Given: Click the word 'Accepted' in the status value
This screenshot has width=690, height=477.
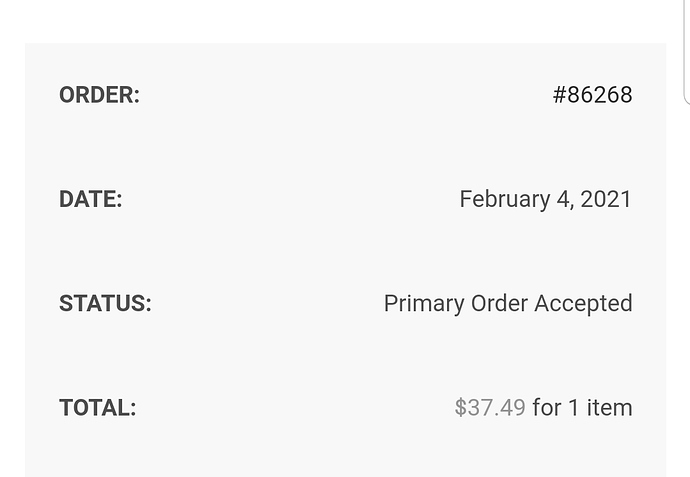Looking at the screenshot, I should [584, 304].
